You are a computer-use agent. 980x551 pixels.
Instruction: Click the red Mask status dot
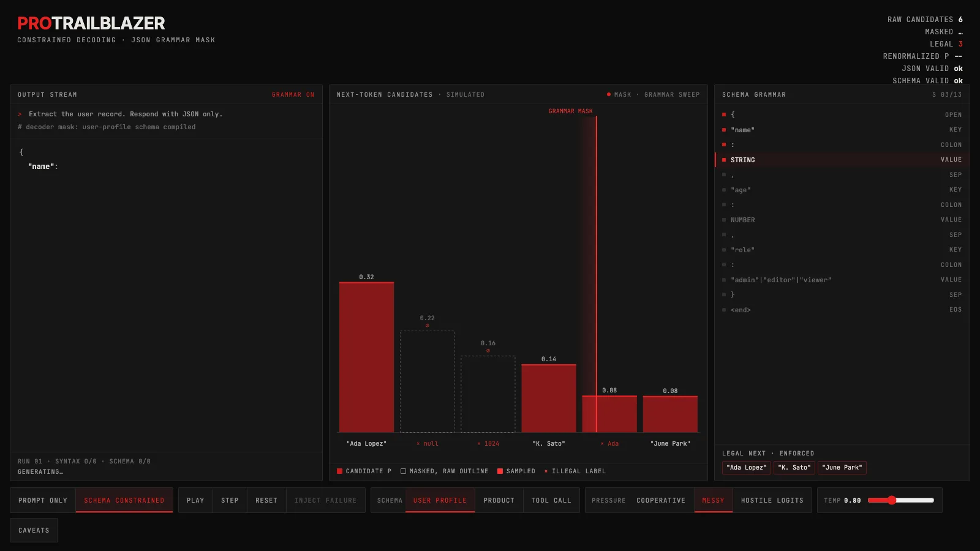click(x=608, y=94)
